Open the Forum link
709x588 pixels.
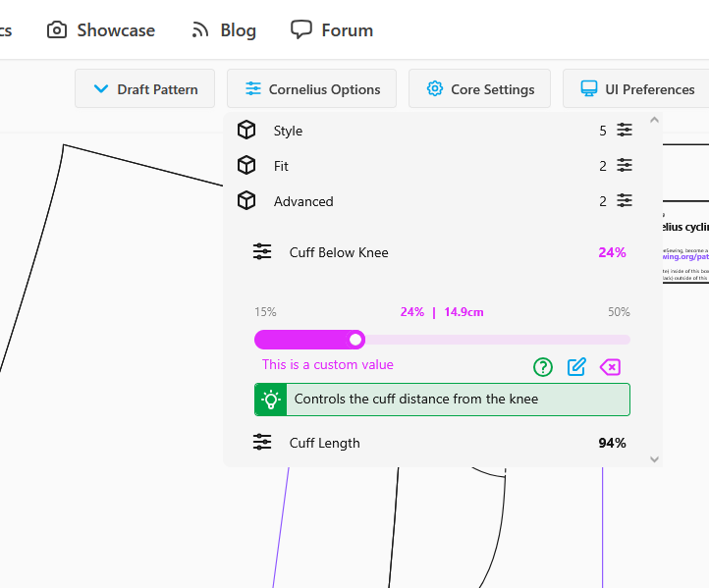coord(332,30)
